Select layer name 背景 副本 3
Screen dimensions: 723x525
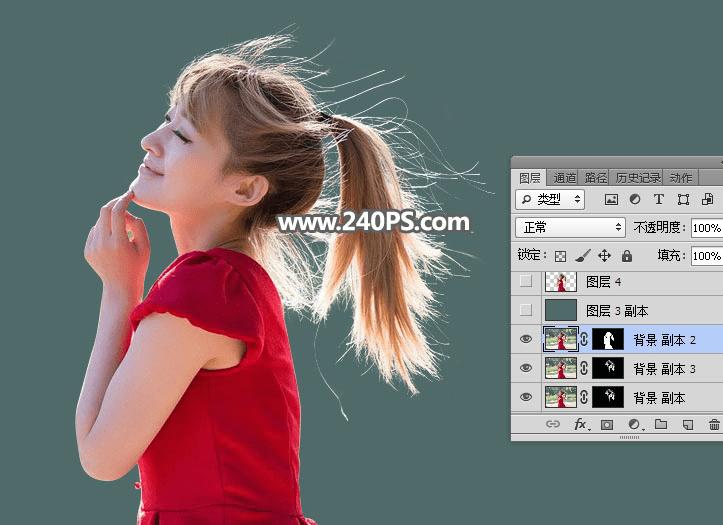pos(664,369)
